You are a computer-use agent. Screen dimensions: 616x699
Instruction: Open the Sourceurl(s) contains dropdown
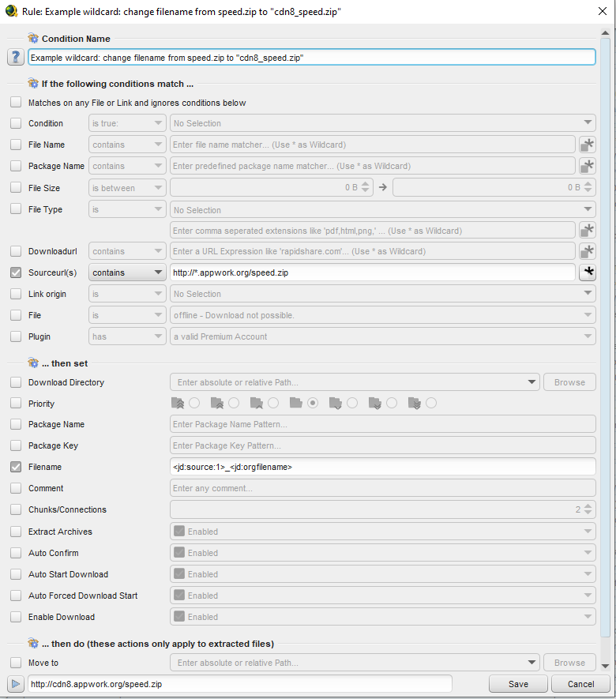127,272
